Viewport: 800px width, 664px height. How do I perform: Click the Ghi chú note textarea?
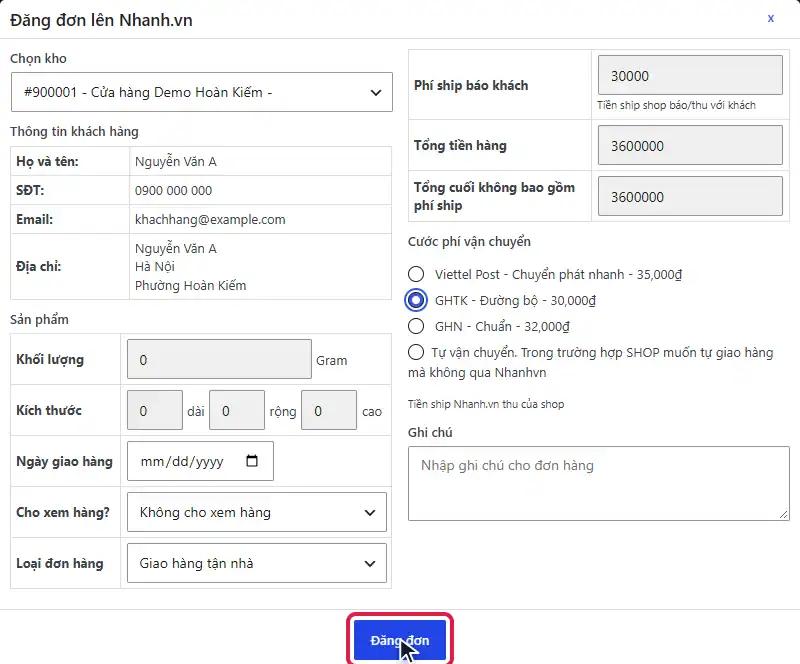(598, 483)
